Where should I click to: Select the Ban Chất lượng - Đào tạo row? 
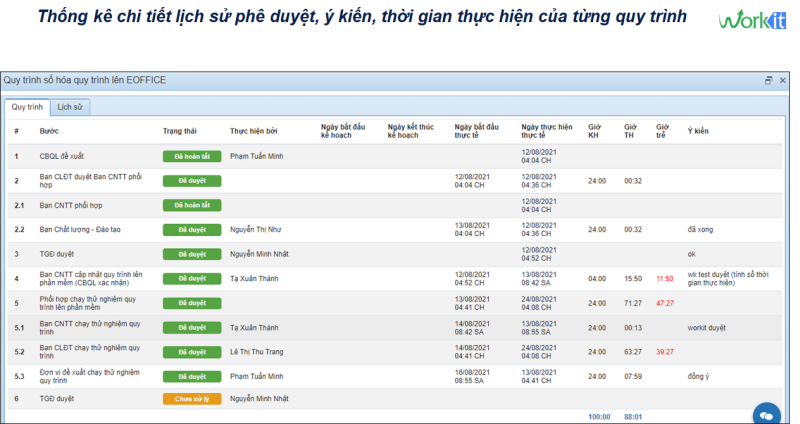[x=80, y=229]
